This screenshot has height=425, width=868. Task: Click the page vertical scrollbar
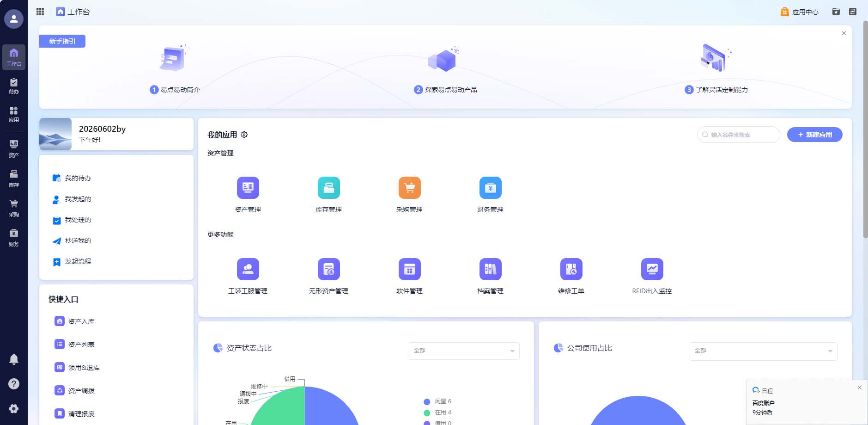[x=865, y=129]
